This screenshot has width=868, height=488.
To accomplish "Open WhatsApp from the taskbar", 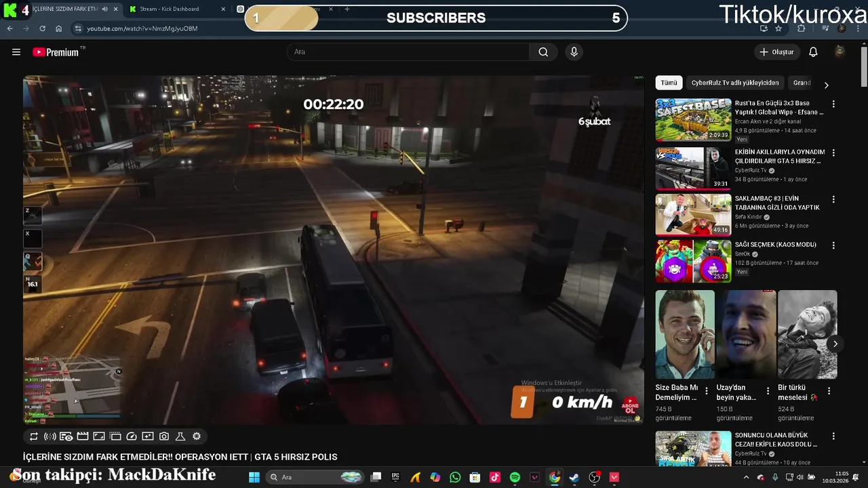I will (455, 477).
